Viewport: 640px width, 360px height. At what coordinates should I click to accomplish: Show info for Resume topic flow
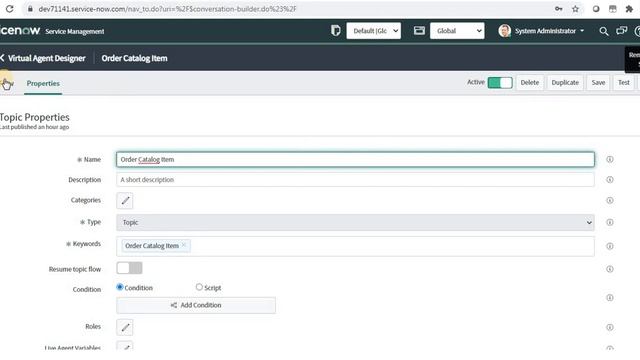[609, 269]
